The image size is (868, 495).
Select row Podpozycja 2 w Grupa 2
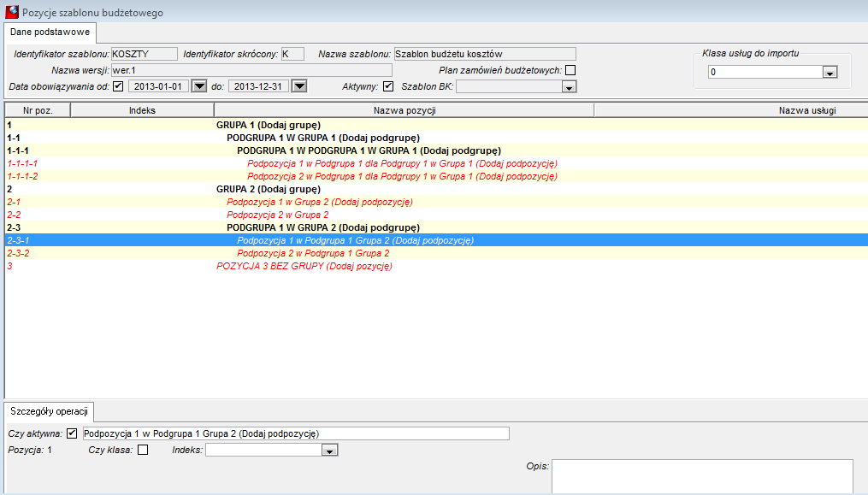click(x=437, y=215)
